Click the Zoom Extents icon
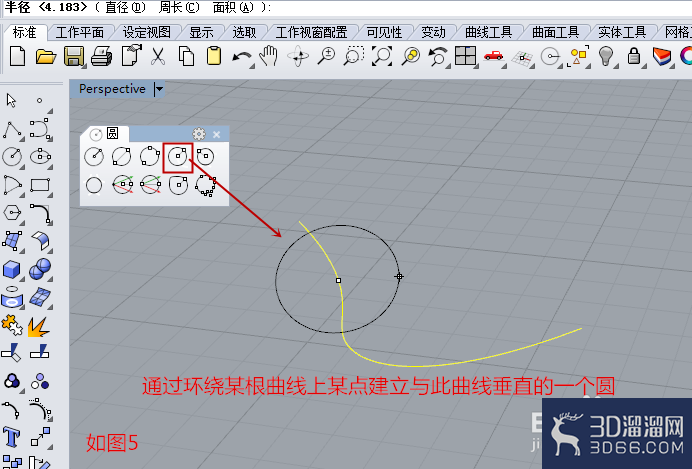 pos(382,56)
